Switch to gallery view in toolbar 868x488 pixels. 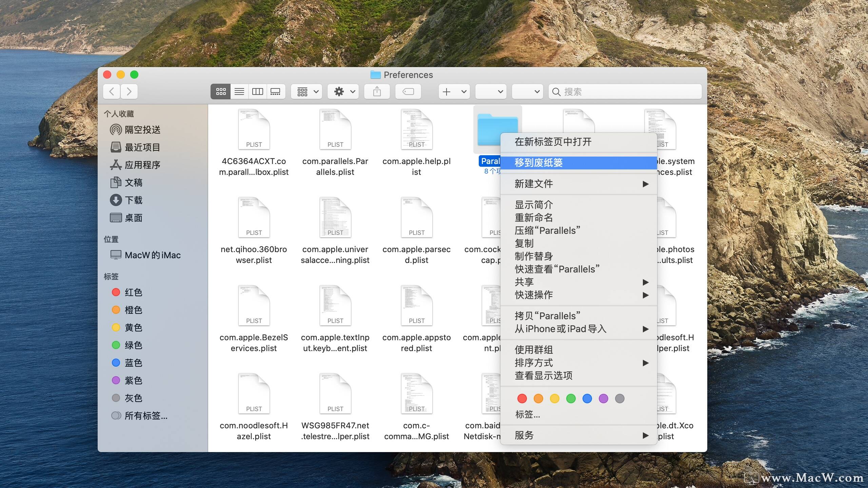coord(275,91)
